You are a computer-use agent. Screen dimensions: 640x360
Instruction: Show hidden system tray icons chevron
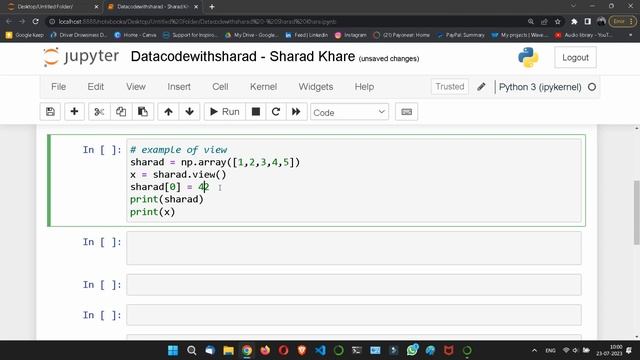(x=534, y=351)
